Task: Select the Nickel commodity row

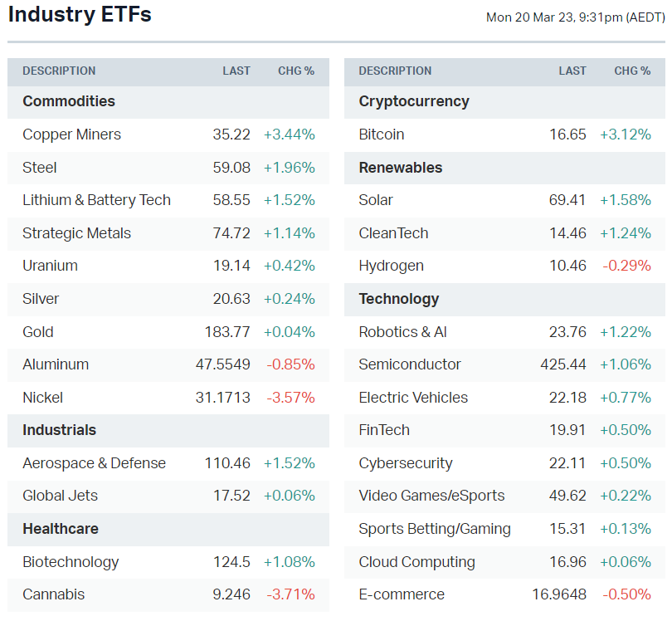Action: click(x=43, y=398)
